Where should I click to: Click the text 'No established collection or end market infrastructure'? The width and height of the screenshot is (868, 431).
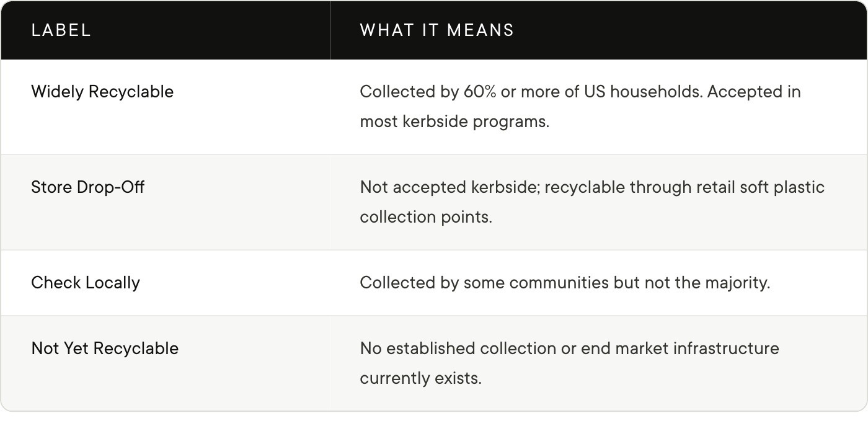click(569, 349)
